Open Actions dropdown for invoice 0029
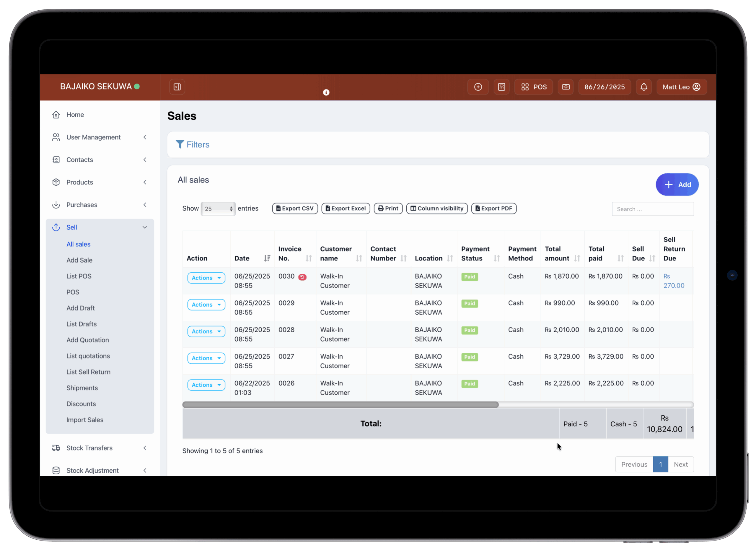Image resolution: width=756 pixels, height=550 pixels. point(206,305)
